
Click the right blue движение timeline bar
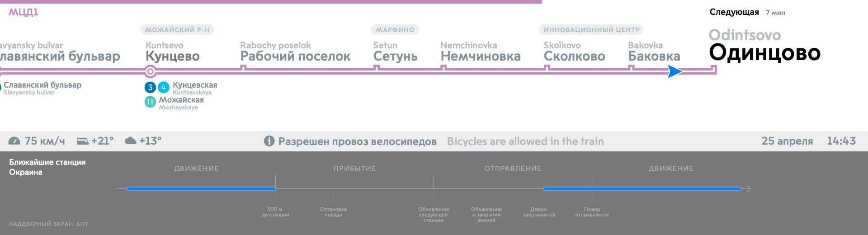pos(642,188)
